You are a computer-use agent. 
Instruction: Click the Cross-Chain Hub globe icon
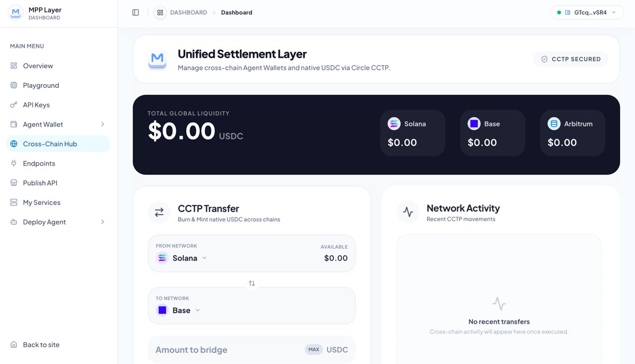14,144
